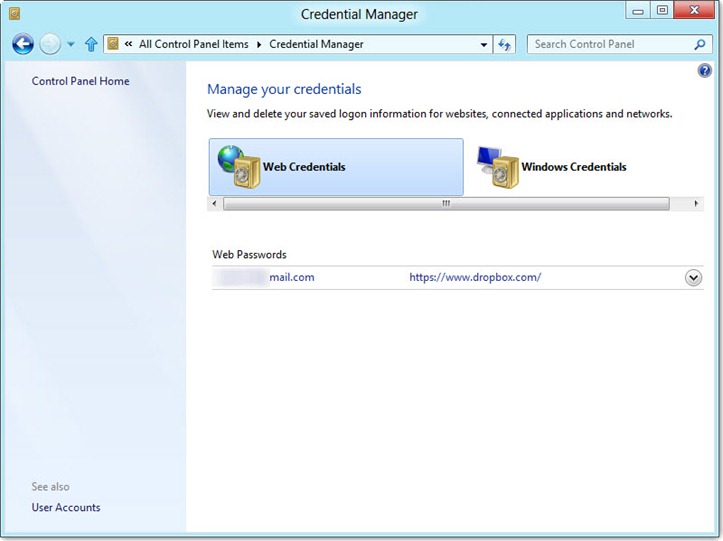723x541 pixels.
Task: Click the search magnifier icon
Action: click(700, 44)
